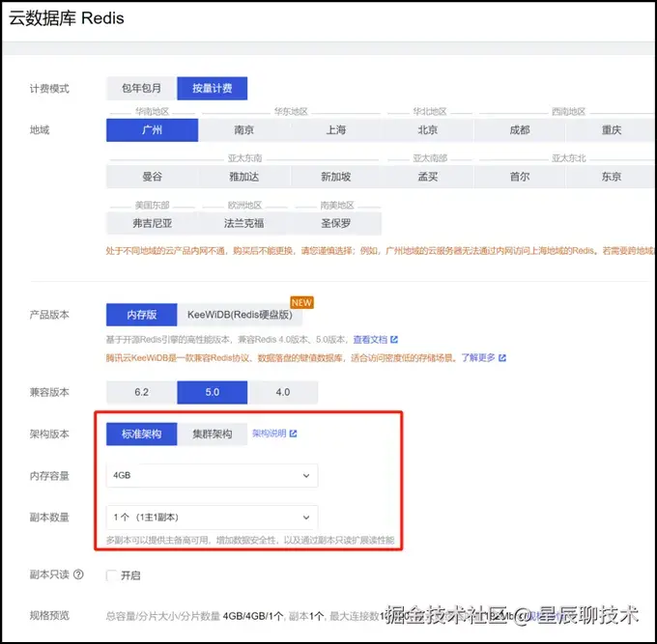Select compatible version 6.2
The width and height of the screenshot is (657, 644).
[142, 392]
